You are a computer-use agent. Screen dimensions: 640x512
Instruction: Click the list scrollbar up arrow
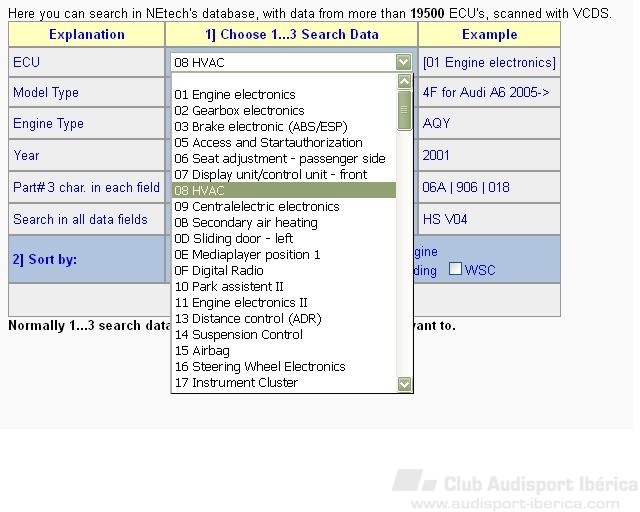pyautogui.click(x=404, y=81)
